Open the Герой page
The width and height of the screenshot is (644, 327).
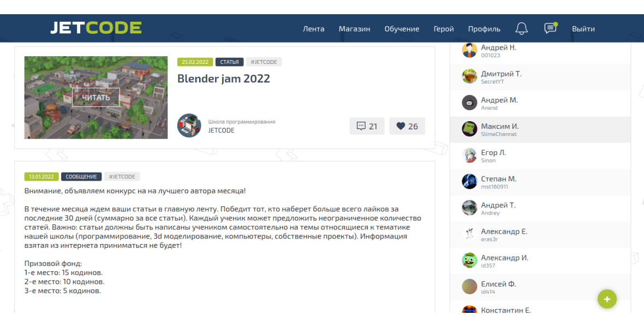click(x=444, y=29)
